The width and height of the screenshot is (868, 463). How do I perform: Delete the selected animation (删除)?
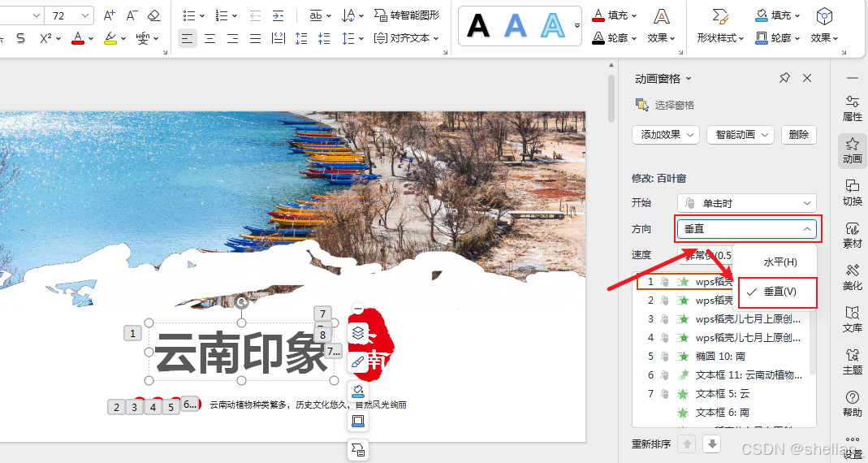tap(799, 135)
